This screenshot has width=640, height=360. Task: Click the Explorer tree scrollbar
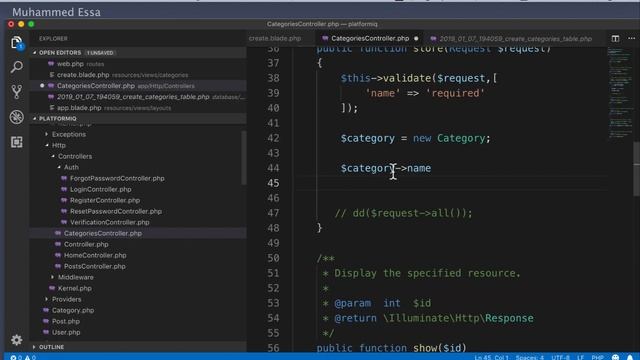click(244, 158)
